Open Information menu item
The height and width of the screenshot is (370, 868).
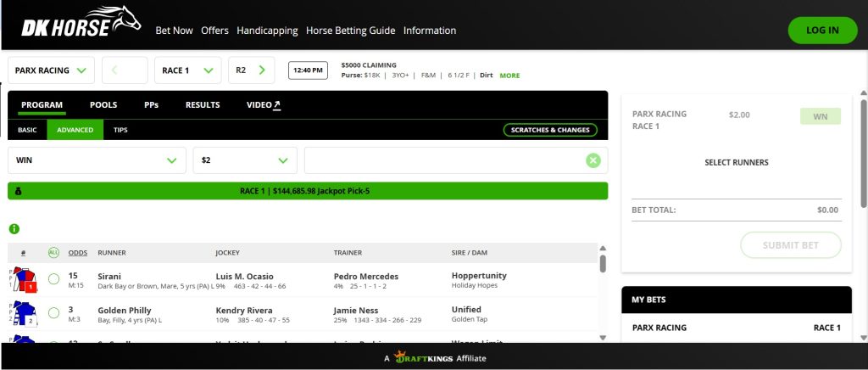point(430,31)
